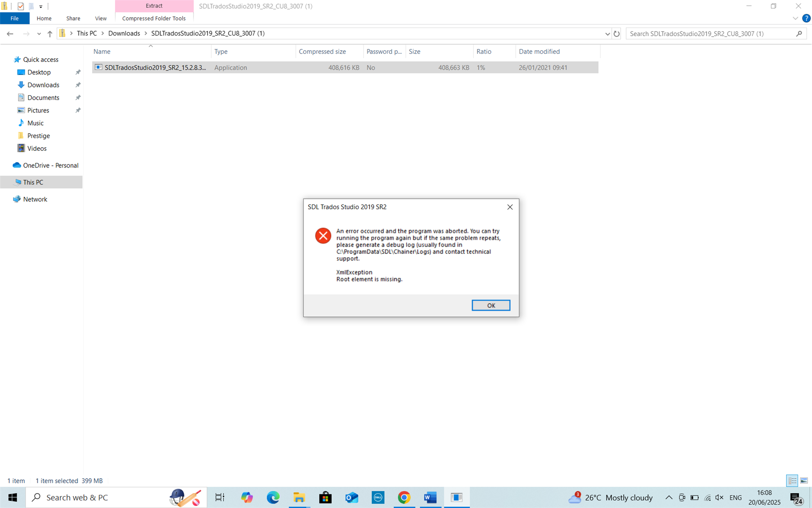Open the notification center in the system tray
The image size is (812, 508).
(796, 497)
